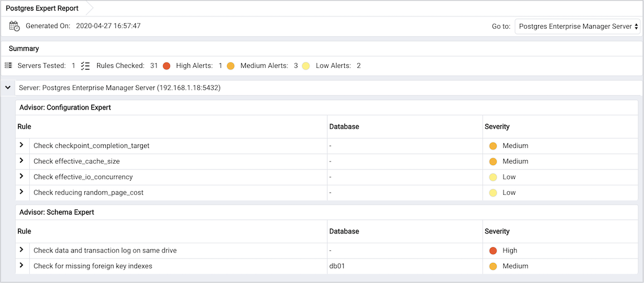The image size is (644, 283).
Task: Click the red High Alerts indicator dot
Action: click(x=166, y=66)
